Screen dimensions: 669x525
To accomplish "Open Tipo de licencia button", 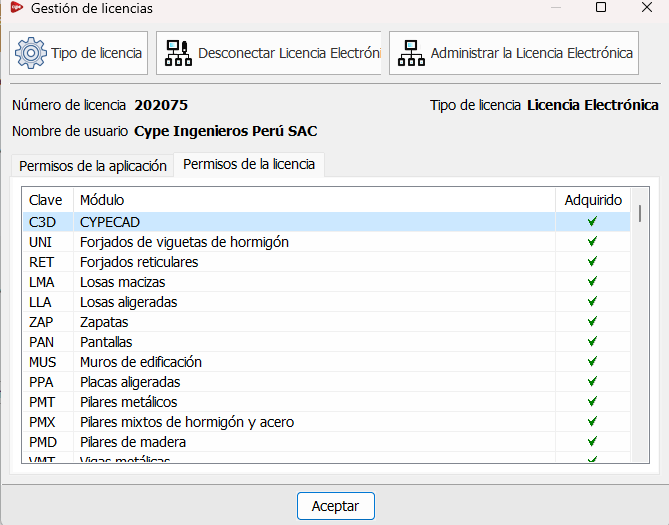I will (79, 53).
